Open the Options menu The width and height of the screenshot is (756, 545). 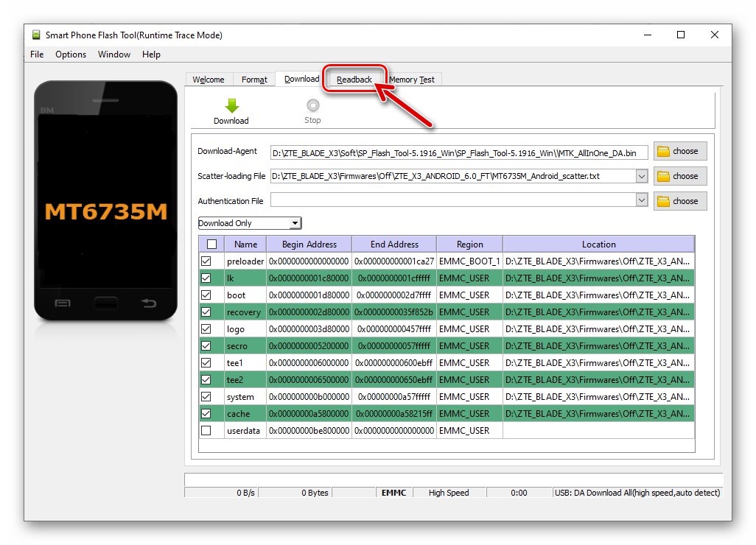[71, 54]
